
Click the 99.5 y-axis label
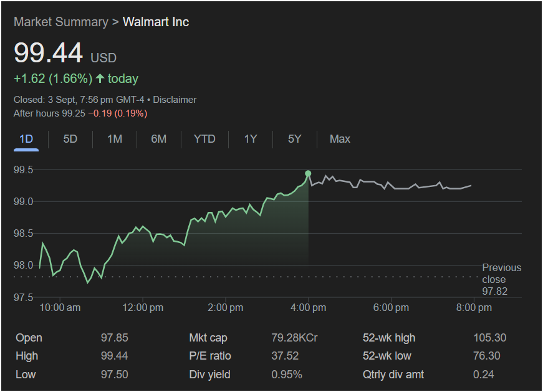pyautogui.click(x=24, y=170)
